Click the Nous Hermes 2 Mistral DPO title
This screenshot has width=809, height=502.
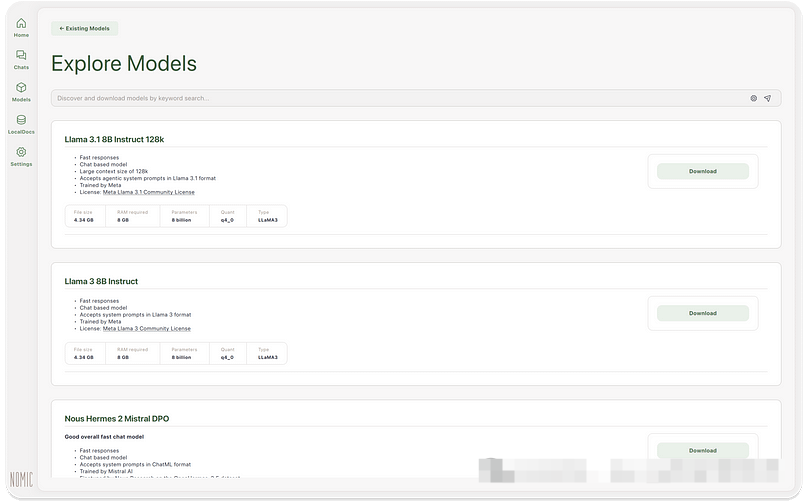point(117,418)
